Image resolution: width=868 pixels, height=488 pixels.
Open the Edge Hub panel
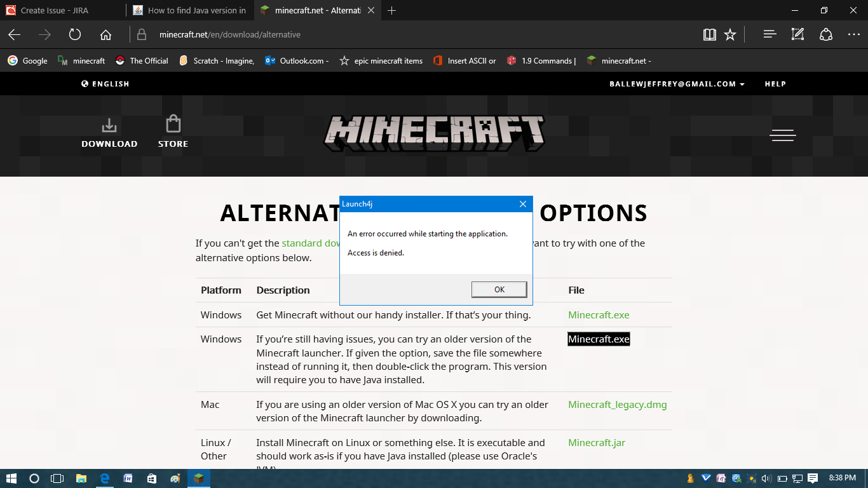770,35
